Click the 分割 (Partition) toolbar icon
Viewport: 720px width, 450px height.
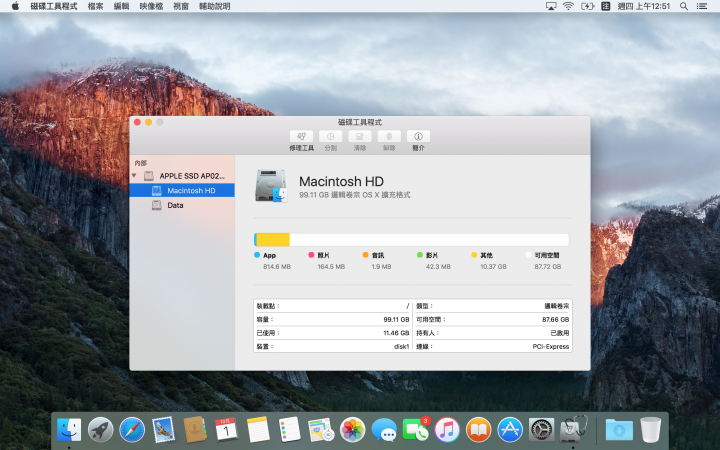[x=331, y=136]
